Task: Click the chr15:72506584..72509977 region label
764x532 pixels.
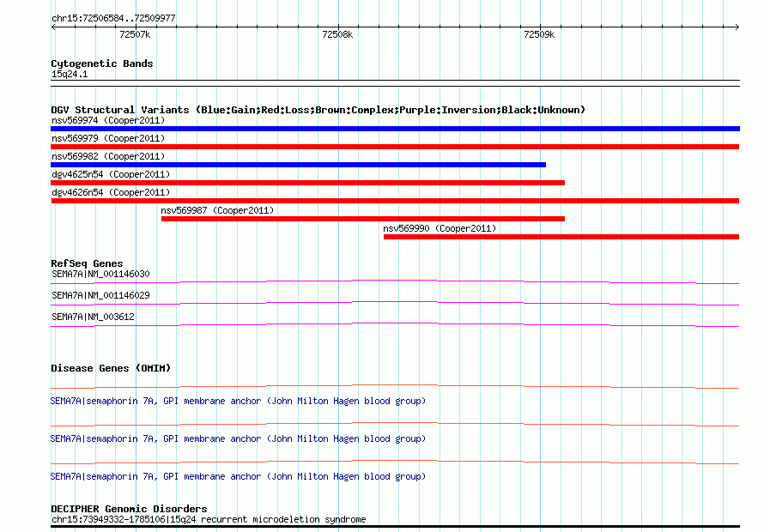Action: point(113,18)
